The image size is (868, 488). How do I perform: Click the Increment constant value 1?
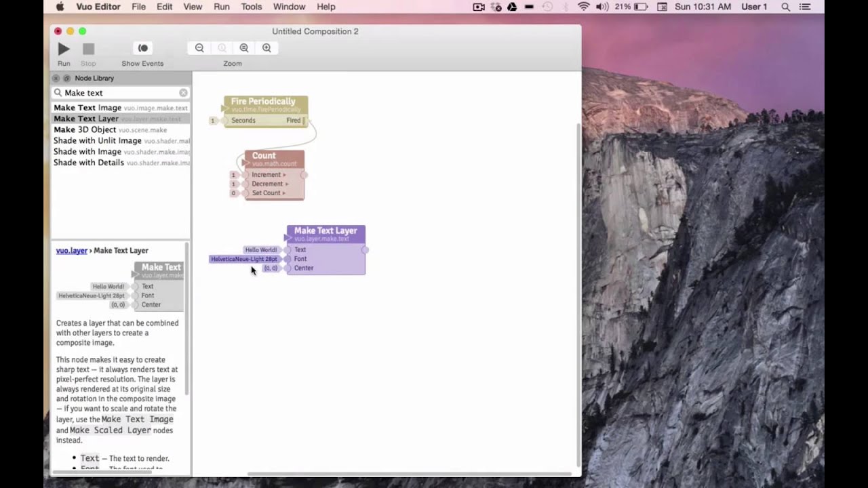(233, 175)
